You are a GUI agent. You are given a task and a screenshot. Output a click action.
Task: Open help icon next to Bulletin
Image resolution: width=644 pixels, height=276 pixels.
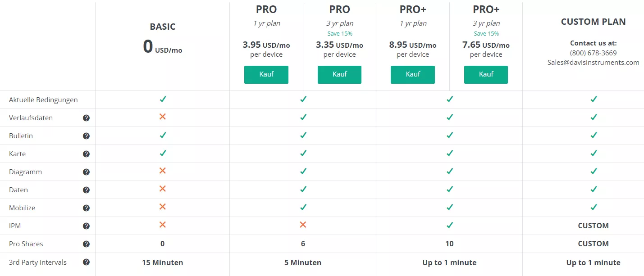point(86,136)
